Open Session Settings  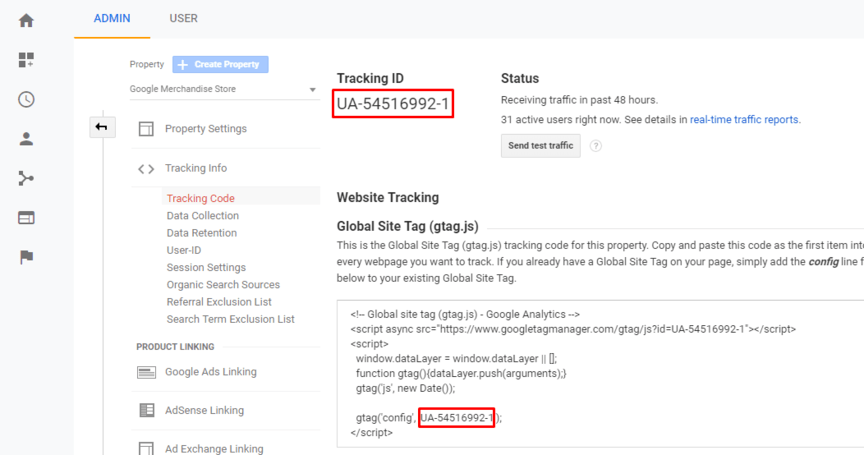click(207, 268)
